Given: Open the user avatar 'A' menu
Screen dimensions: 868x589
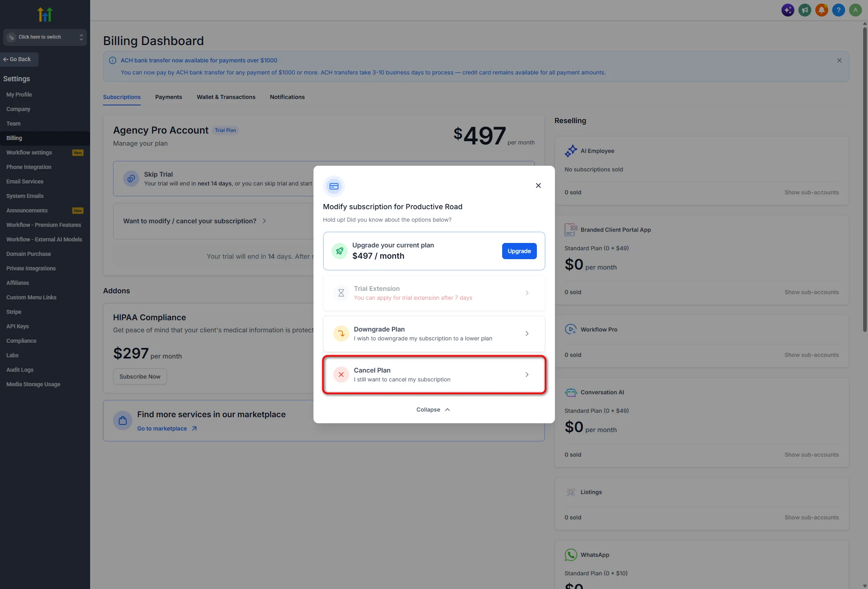Looking at the screenshot, I should tap(855, 10).
